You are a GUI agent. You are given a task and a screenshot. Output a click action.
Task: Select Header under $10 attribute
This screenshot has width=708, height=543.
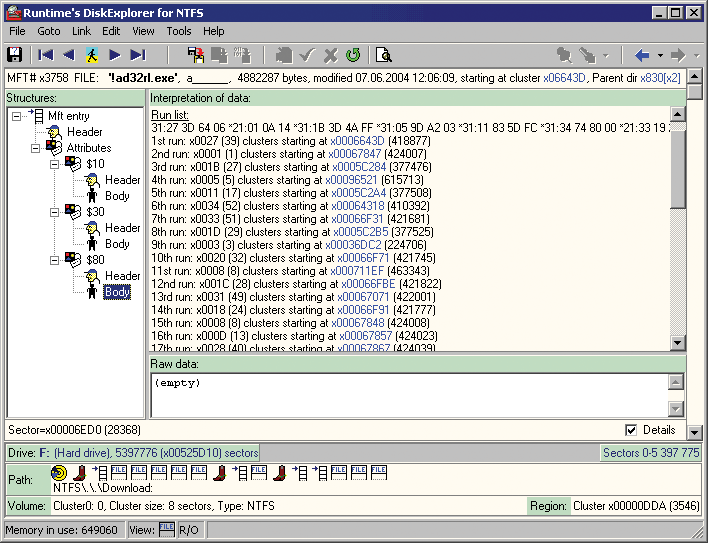pos(122,180)
